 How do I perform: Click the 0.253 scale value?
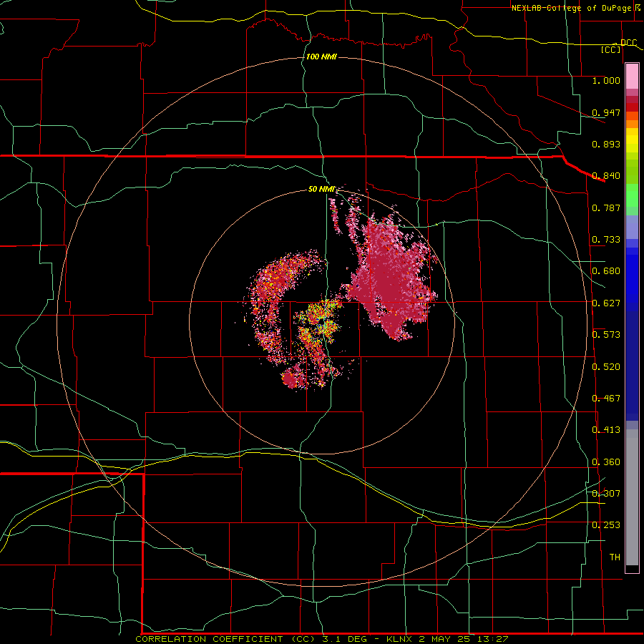coord(606,525)
